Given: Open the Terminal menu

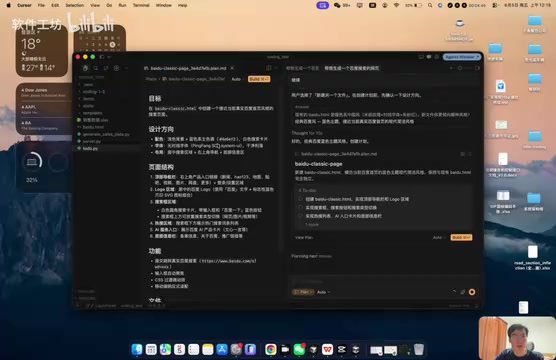Looking at the screenshot, I should [x=141, y=5].
